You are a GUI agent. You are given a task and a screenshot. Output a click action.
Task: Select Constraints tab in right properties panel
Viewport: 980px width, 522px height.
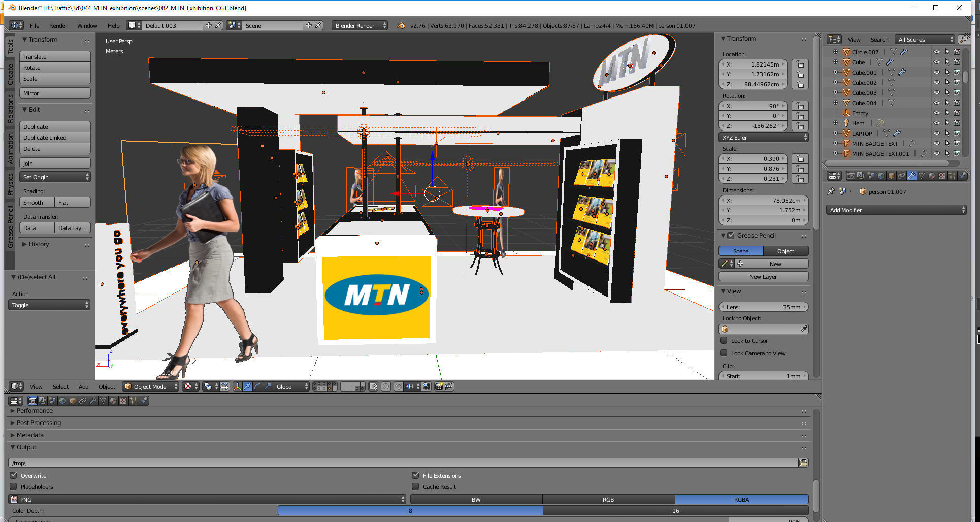(x=901, y=176)
